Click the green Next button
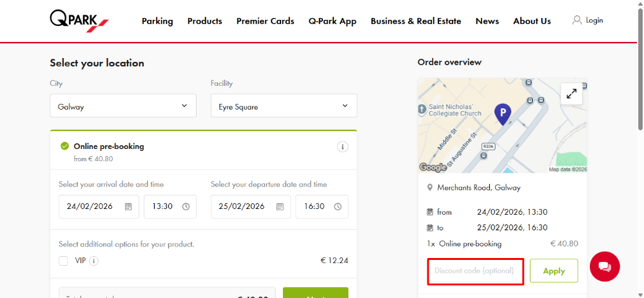The image size is (644, 298). (x=315, y=293)
